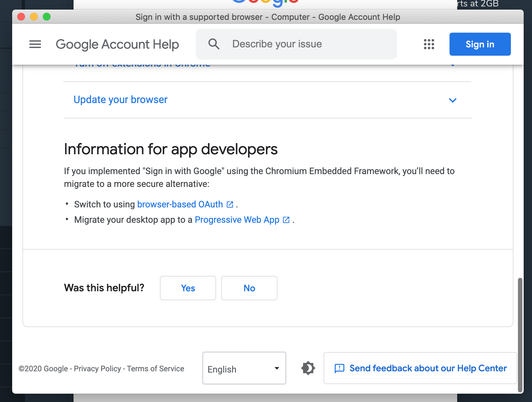Screen dimensions: 532x402
Task: Open the Terms of Service link
Action: pos(155,369)
